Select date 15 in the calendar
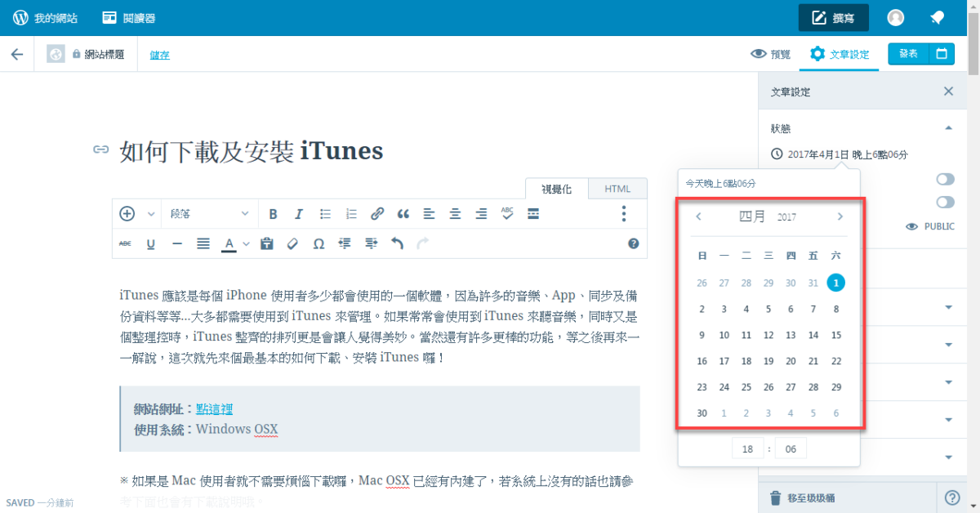 coord(835,335)
